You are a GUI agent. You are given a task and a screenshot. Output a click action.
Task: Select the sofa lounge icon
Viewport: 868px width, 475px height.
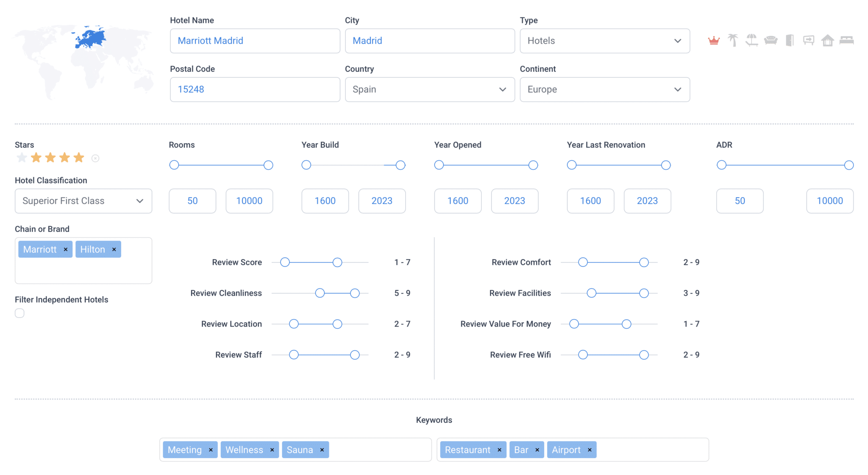pyautogui.click(x=771, y=40)
